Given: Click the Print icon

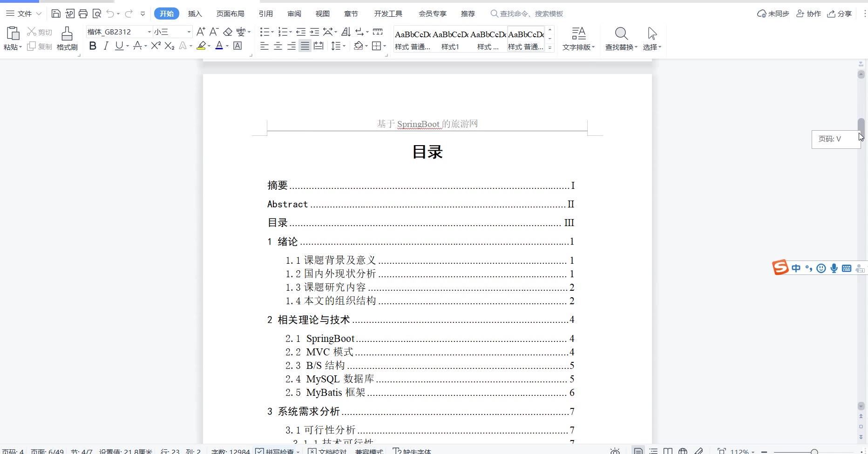Looking at the screenshot, I should click(x=83, y=13).
